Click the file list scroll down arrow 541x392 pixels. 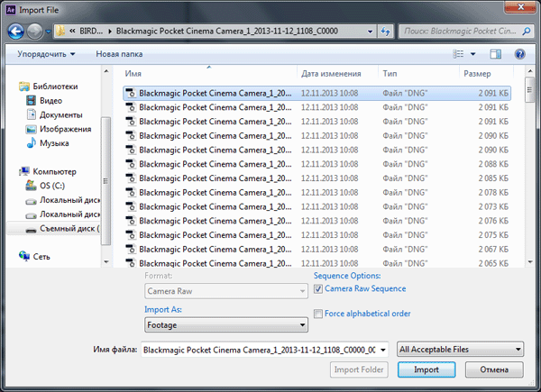coord(530,262)
